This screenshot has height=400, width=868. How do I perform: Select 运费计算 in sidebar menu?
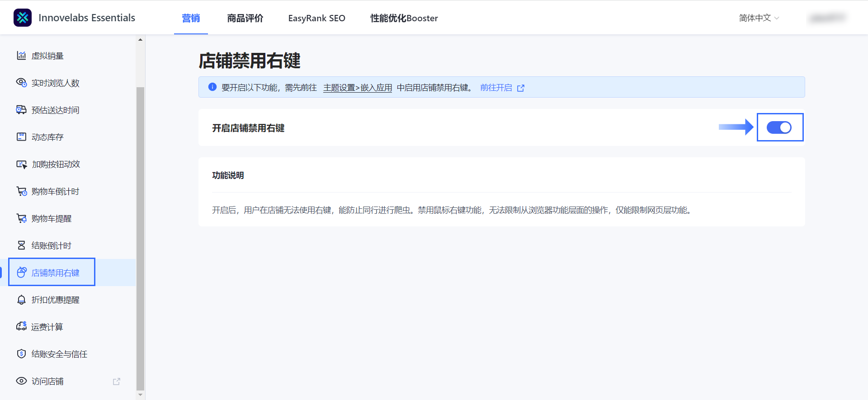(47, 327)
